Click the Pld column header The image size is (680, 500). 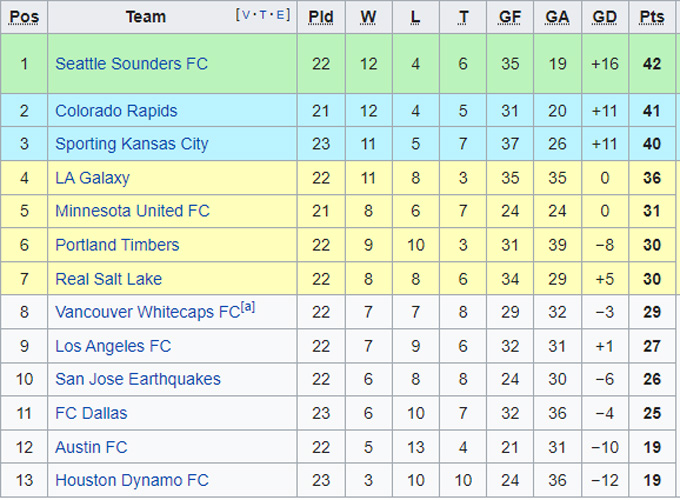[321, 17]
